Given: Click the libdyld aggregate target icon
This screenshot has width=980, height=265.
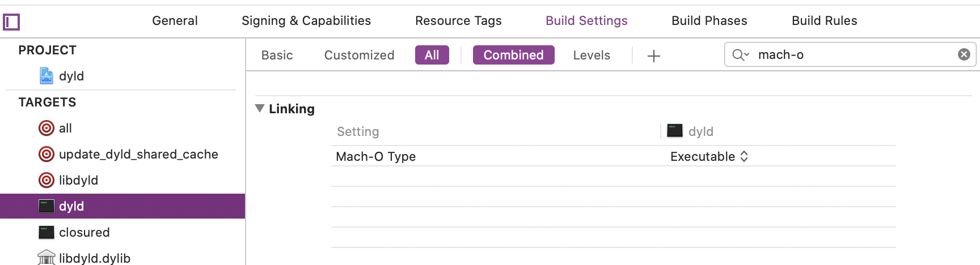Looking at the screenshot, I should pyautogui.click(x=47, y=180).
